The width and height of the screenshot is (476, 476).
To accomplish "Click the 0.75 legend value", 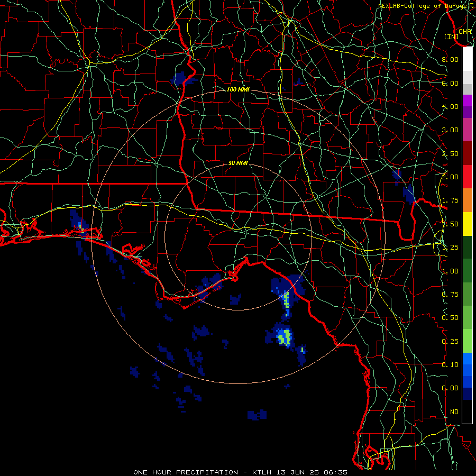I will click(450, 295).
